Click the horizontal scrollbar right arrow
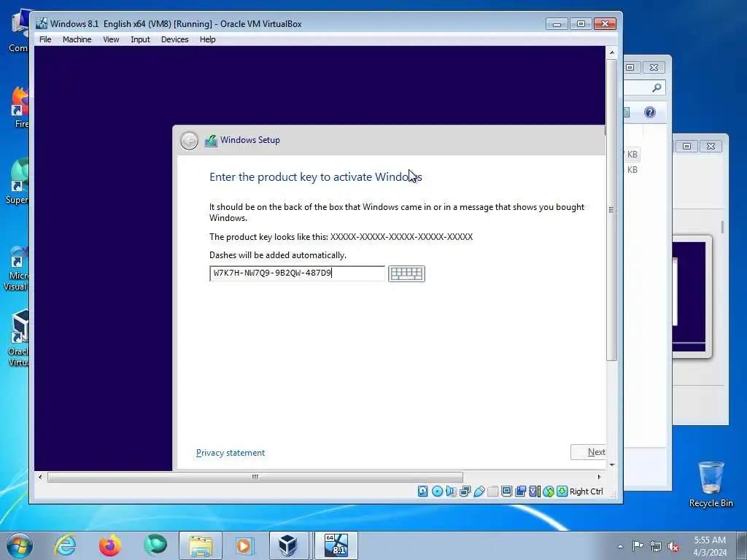The height and width of the screenshot is (560, 747). click(x=600, y=477)
